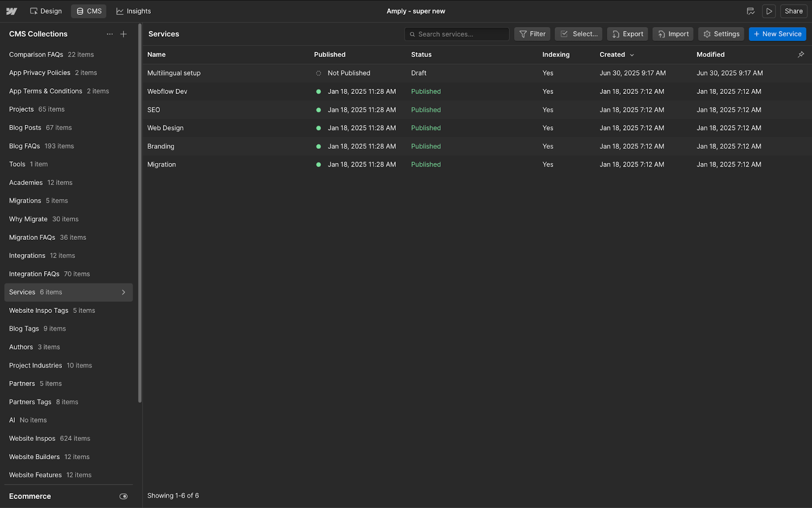The image size is (812, 508).
Task: Open the Partners Tags collection
Action: [x=69, y=402]
